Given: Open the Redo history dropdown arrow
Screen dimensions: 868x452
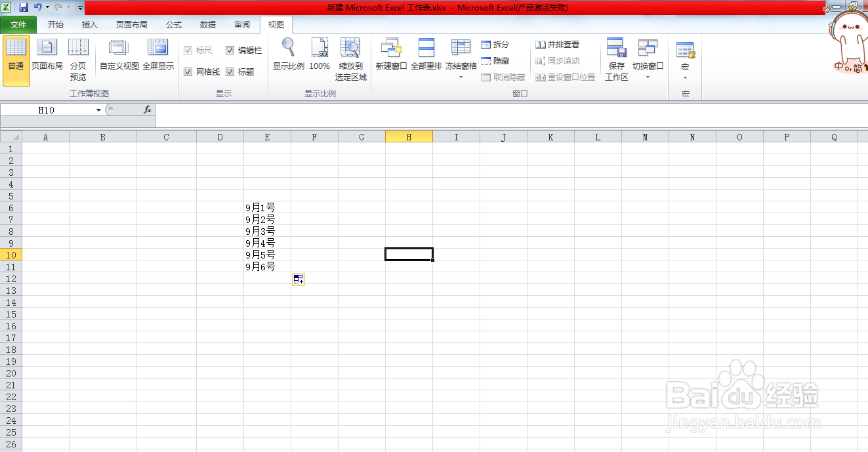Looking at the screenshot, I should click(68, 7).
